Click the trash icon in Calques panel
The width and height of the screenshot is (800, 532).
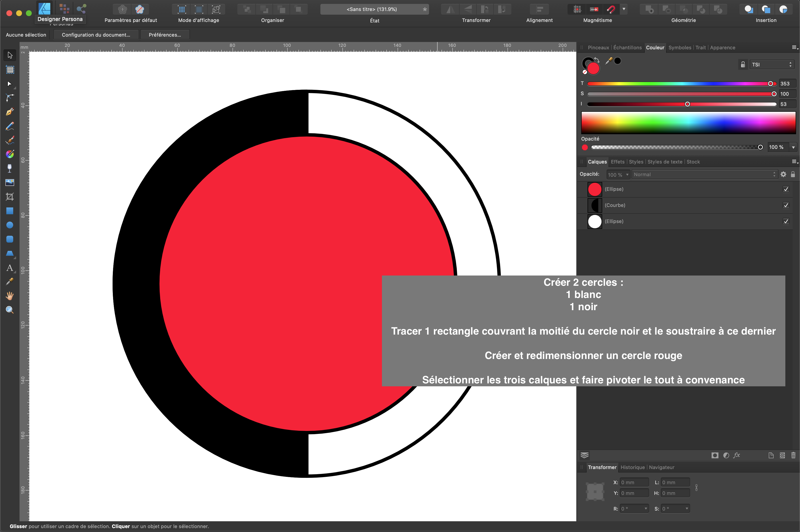[793, 455]
